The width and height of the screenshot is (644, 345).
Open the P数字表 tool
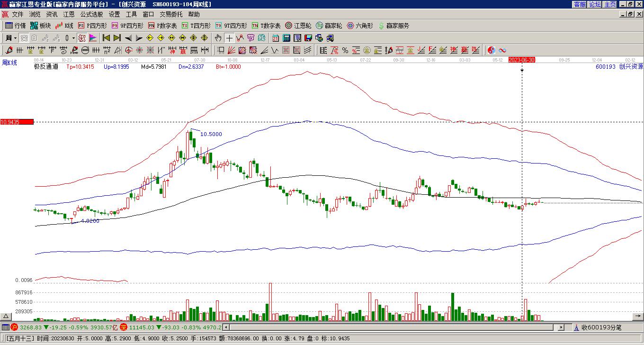(162, 26)
